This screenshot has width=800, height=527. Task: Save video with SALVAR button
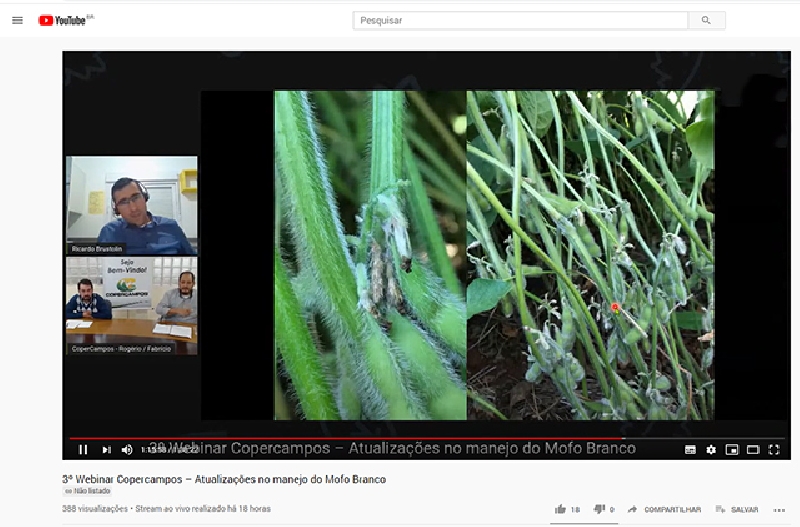737,509
